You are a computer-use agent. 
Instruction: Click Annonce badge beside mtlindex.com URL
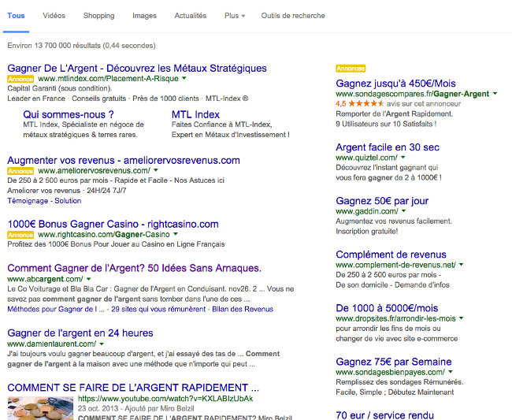coord(20,79)
